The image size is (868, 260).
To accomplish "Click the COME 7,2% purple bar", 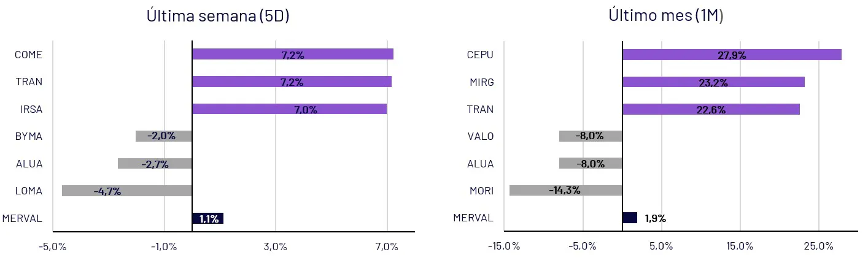I will [292, 55].
